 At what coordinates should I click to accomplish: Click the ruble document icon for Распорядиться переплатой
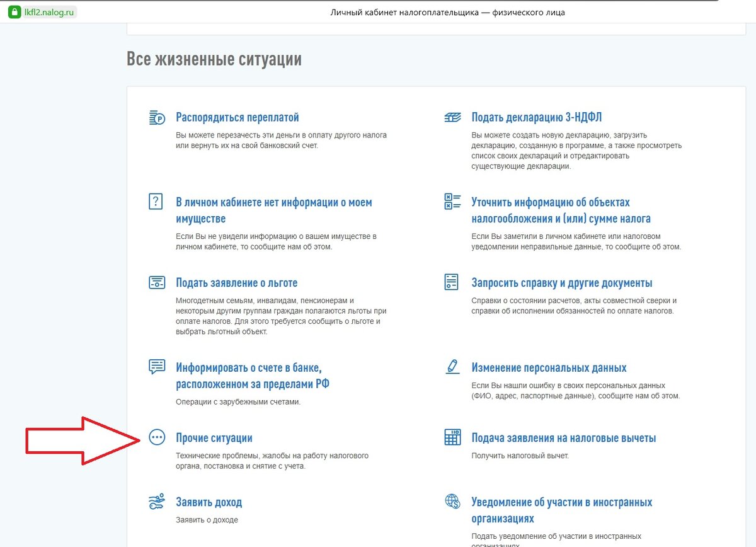pos(156,117)
